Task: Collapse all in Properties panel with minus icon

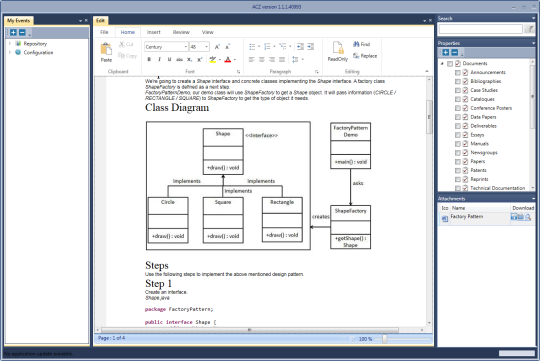Action: (x=455, y=52)
